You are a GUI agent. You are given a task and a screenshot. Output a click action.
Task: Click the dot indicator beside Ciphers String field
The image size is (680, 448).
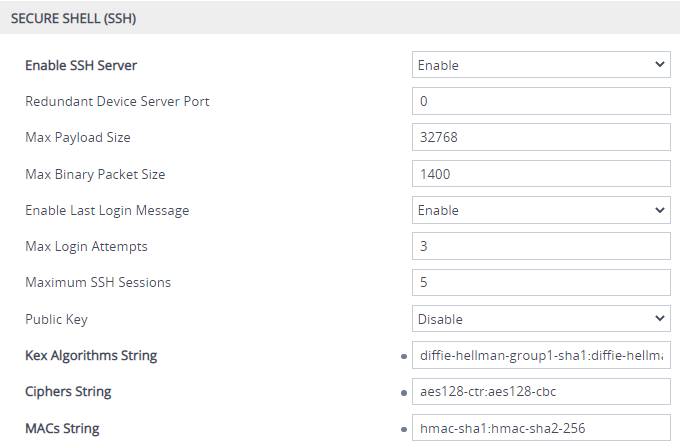pos(402,392)
